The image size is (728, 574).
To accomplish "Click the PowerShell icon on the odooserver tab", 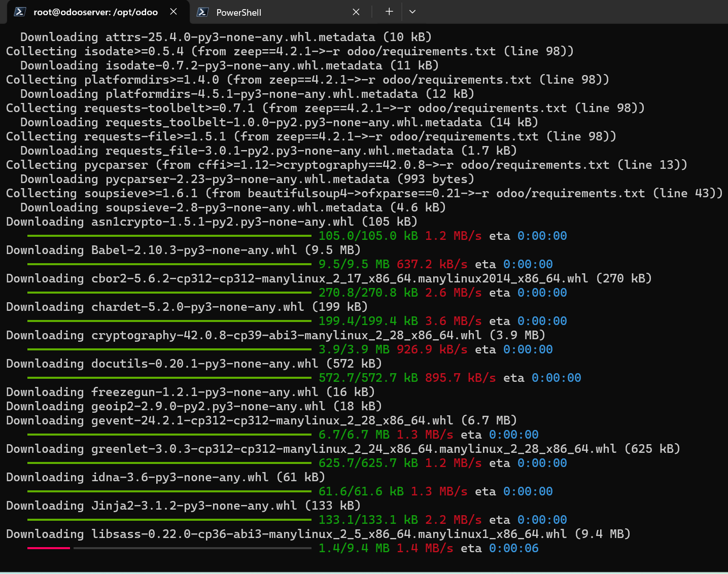I will point(20,12).
